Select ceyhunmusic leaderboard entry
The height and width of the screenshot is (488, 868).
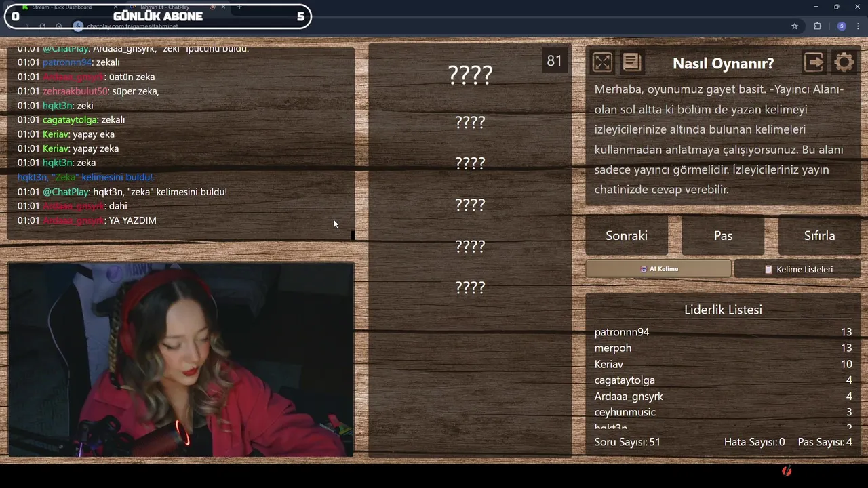coord(723,411)
